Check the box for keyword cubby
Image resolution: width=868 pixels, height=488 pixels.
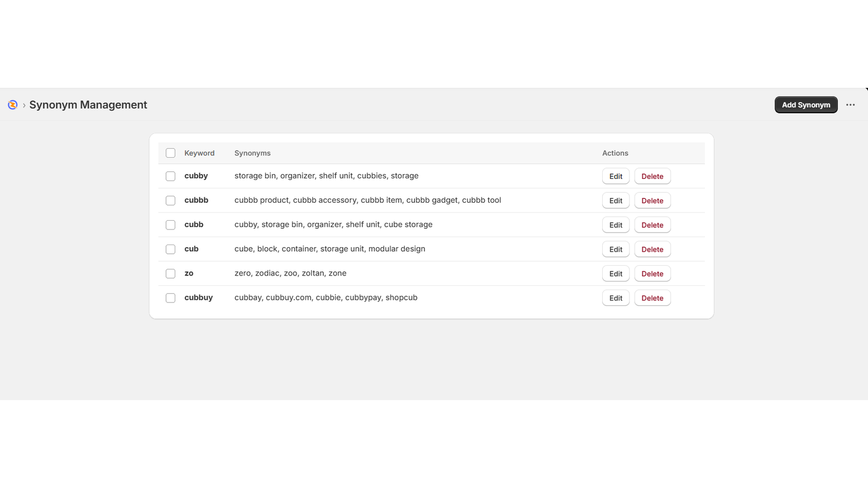[x=170, y=176]
